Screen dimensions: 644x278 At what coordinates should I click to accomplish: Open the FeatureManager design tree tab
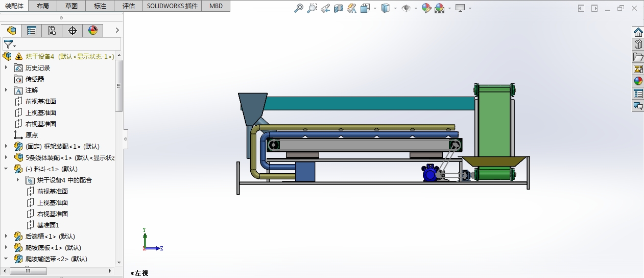coord(11,31)
